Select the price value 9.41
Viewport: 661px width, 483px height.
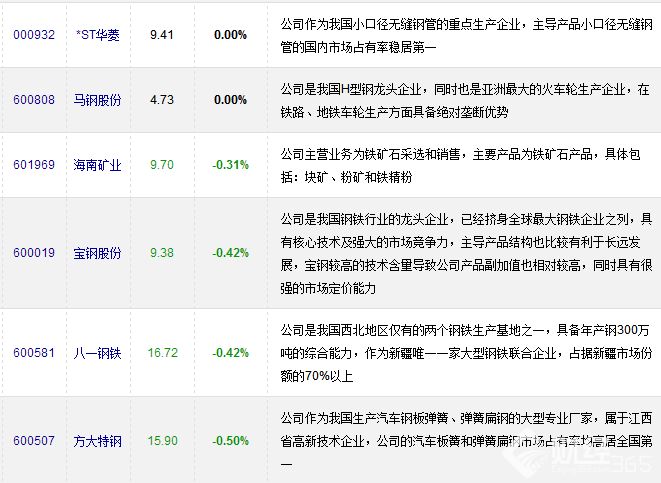tap(162, 35)
